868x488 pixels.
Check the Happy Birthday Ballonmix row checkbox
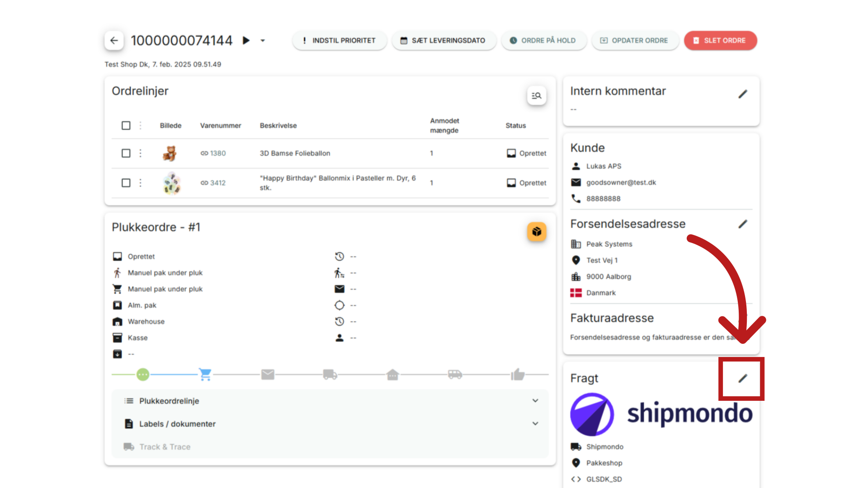click(126, 183)
